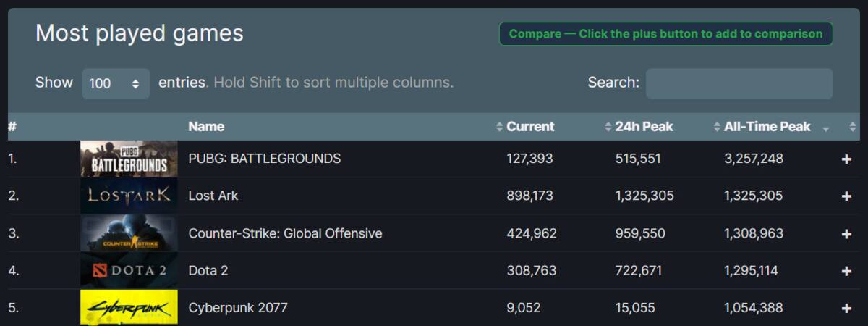The width and height of the screenshot is (868, 326).
Task: Click the Search input field
Action: tap(739, 83)
